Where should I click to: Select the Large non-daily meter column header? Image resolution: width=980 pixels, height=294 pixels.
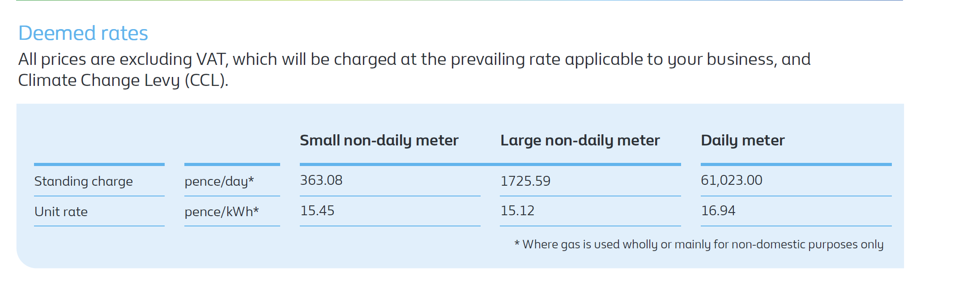[x=580, y=141]
